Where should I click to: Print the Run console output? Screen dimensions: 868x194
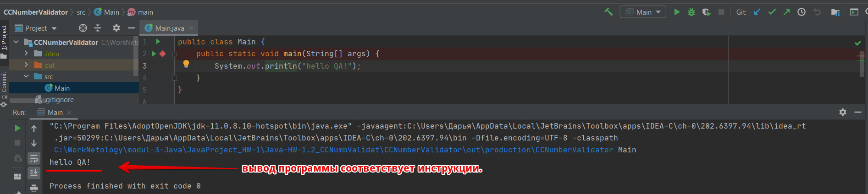coord(34,188)
